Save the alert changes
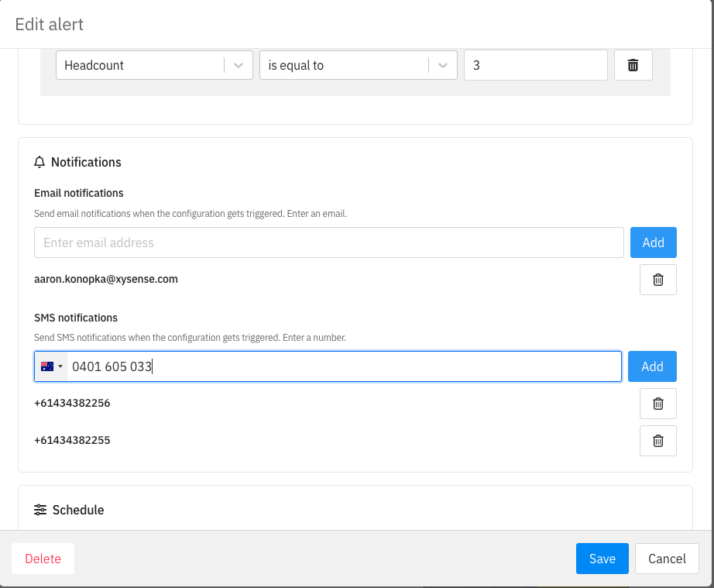Image resolution: width=714 pixels, height=588 pixels. click(x=602, y=559)
